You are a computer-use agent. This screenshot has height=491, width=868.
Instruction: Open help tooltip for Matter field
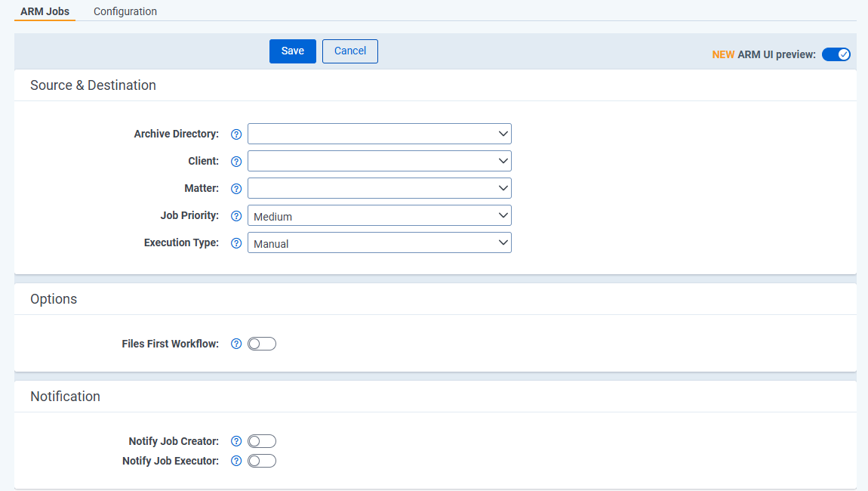point(236,189)
